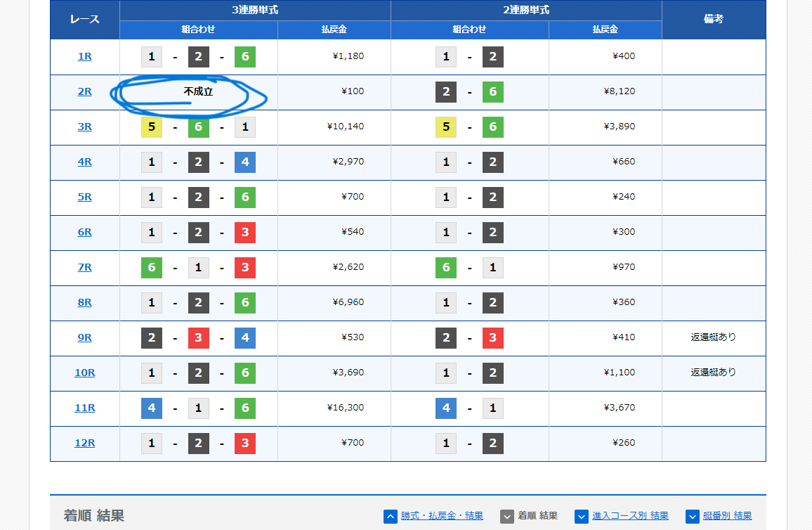Click the down chevron beside 進入コース別 結果
This screenshot has width=812, height=530.
pyautogui.click(x=581, y=516)
